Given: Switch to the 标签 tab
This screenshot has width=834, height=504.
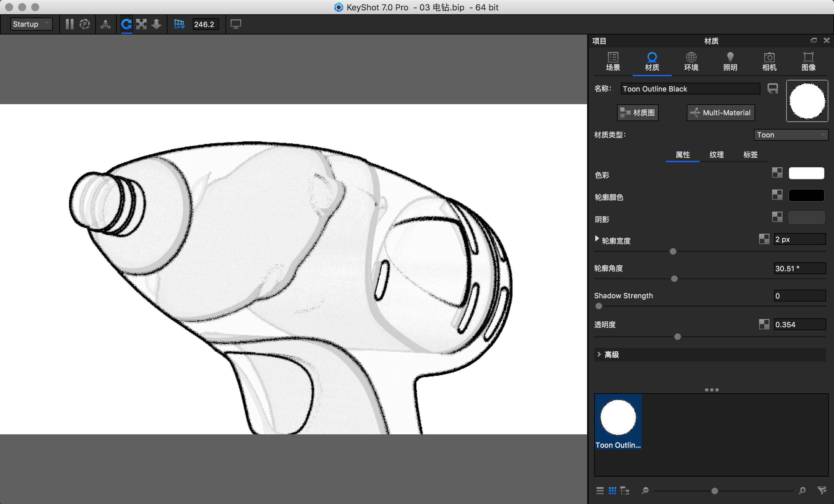Looking at the screenshot, I should [x=750, y=155].
